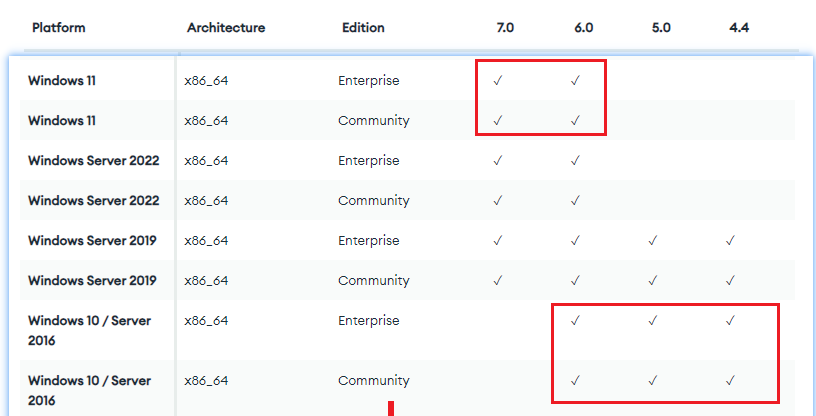816x416 pixels.
Task: Click x86_64 in Windows 10 / Server 2016 Community row
Action: [x=206, y=381]
